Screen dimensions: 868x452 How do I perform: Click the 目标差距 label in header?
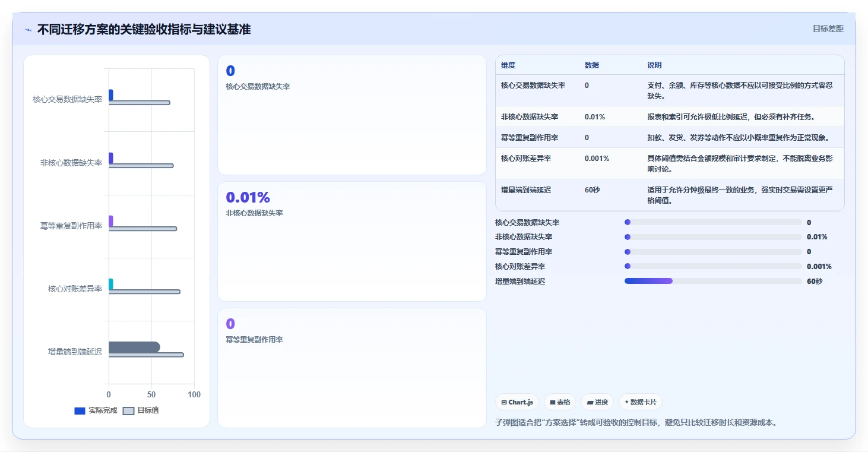828,29
